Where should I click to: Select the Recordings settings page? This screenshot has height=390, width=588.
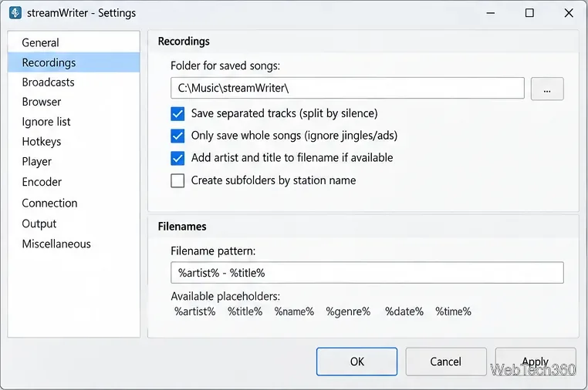click(73, 62)
